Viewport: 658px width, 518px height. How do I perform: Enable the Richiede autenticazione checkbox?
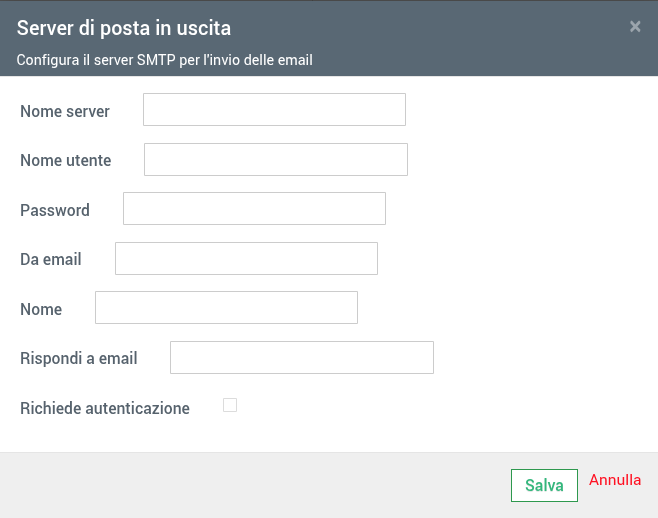click(x=230, y=405)
